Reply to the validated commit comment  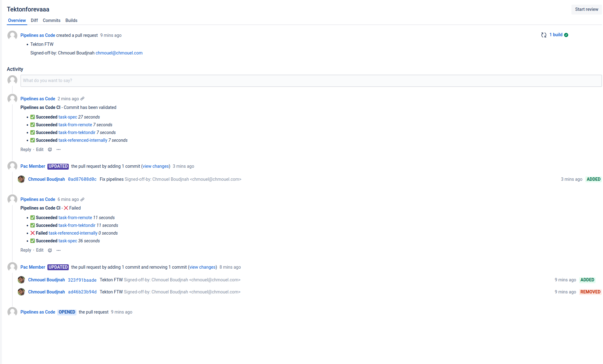point(26,149)
